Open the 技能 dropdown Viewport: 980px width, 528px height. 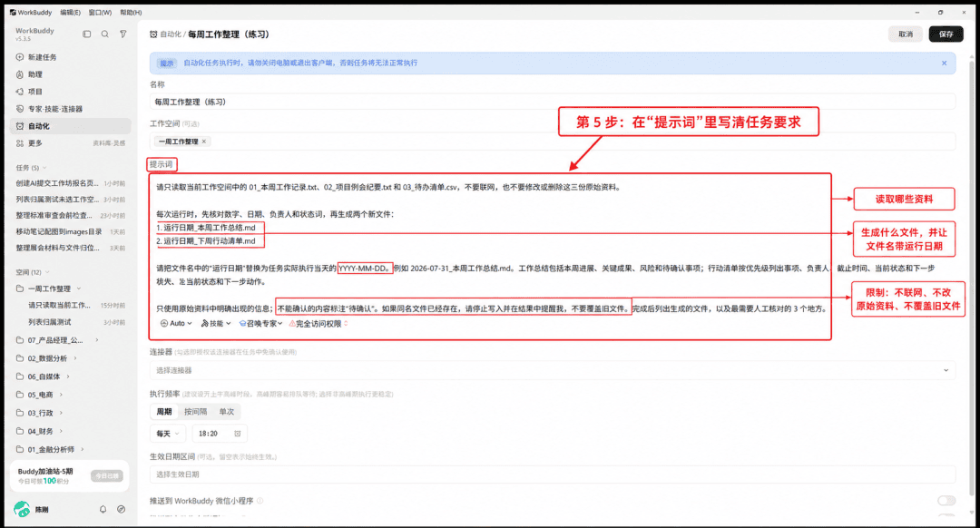click(216, 324)
